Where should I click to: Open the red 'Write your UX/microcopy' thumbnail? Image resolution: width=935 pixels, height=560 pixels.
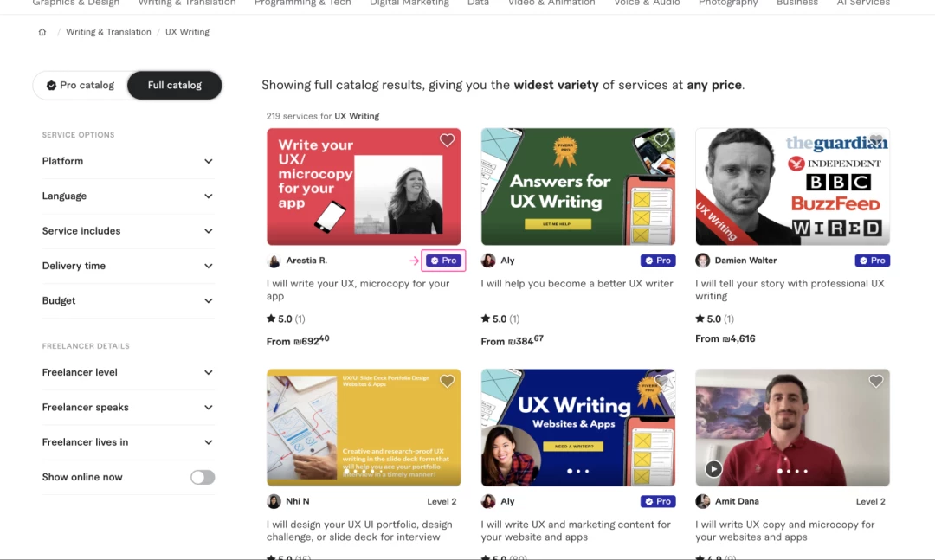pos(364,187)
